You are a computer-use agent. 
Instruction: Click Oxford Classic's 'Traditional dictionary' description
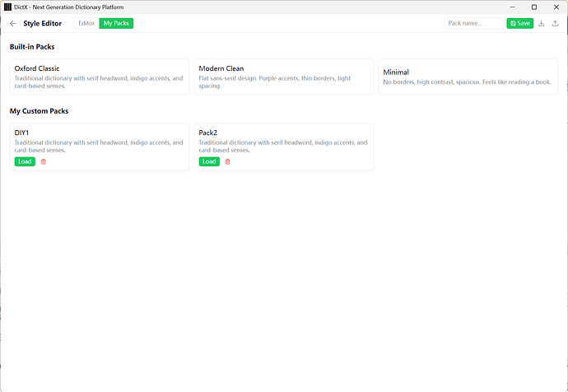click(99, 82)
